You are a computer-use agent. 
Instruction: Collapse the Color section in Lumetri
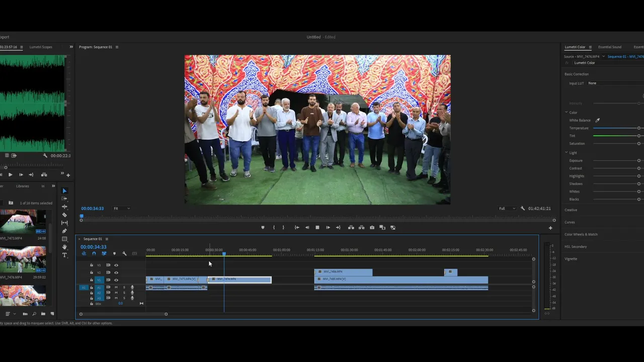567,113
